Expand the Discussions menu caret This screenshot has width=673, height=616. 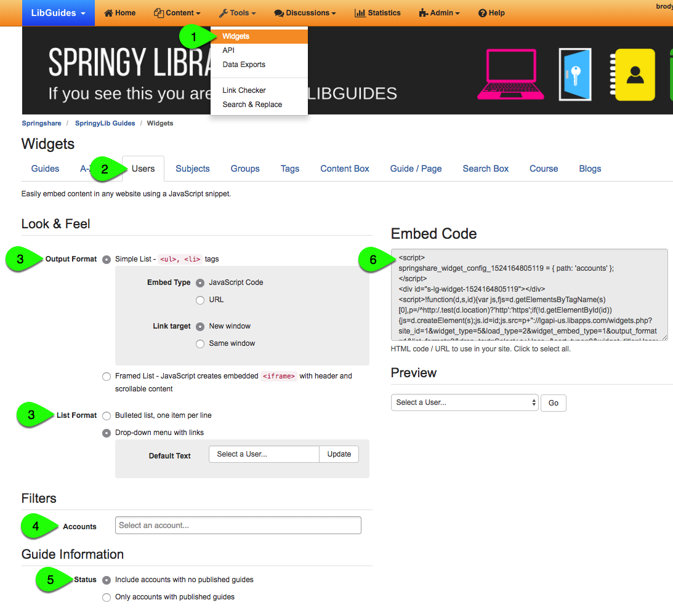pyautogui.click(x=334, y=14)
